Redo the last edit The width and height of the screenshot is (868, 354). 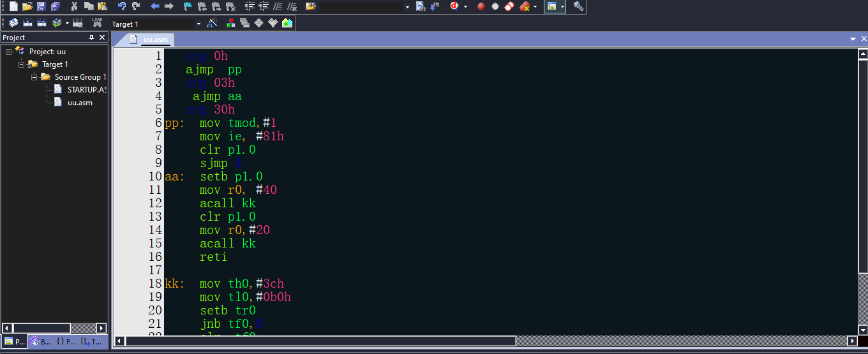click(136, 6)
